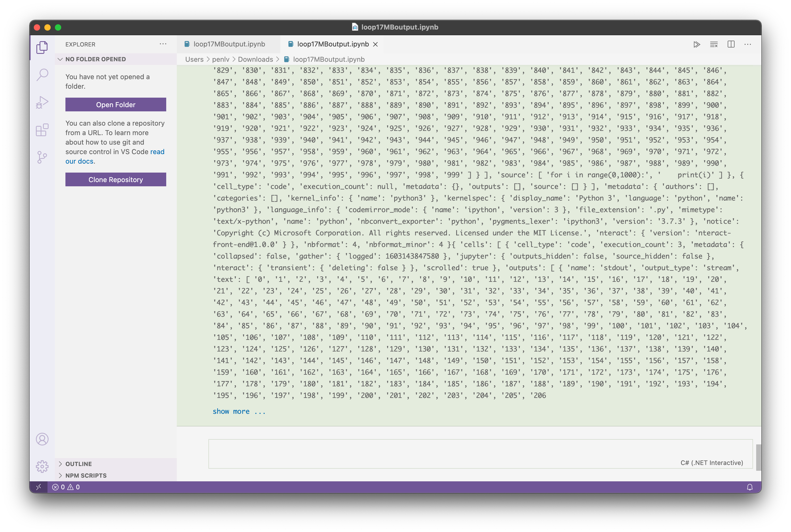Viewport: 791px width, 532px height.
Task: Open the Run and Debug view
Action: point(42,101)
